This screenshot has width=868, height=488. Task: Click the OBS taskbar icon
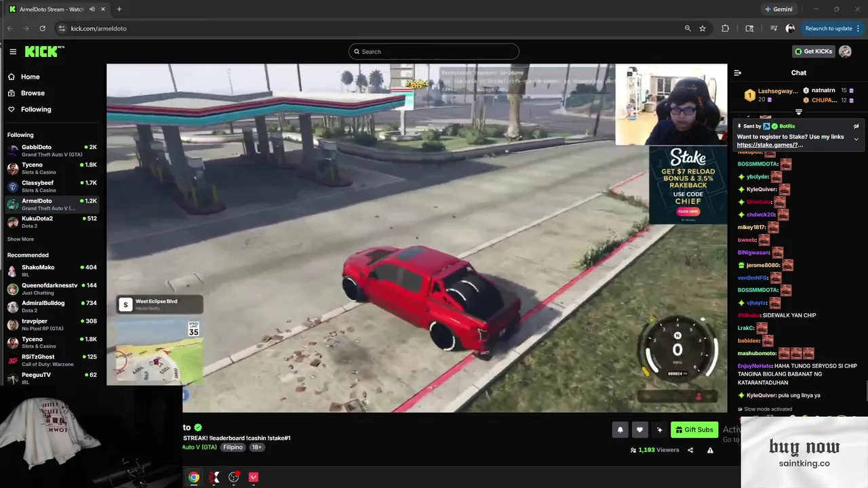click(234, 477)
